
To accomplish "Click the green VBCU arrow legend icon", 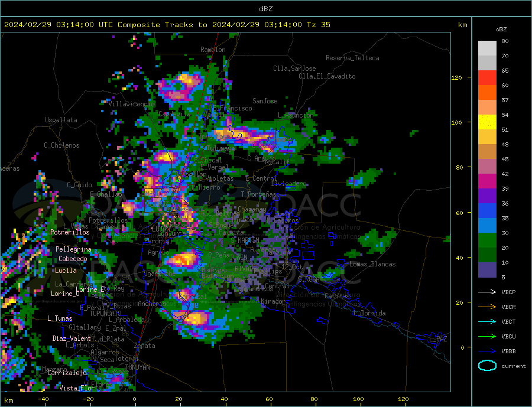I will pos(487,337).
